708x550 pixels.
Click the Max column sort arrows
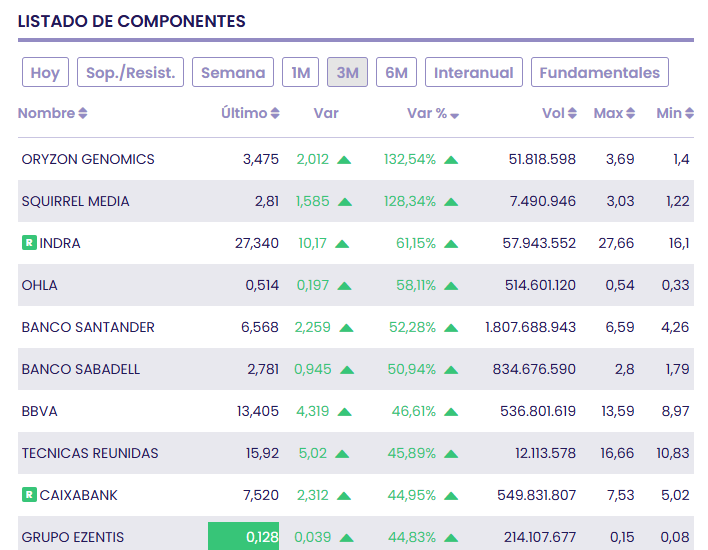(x=630, y=114)
